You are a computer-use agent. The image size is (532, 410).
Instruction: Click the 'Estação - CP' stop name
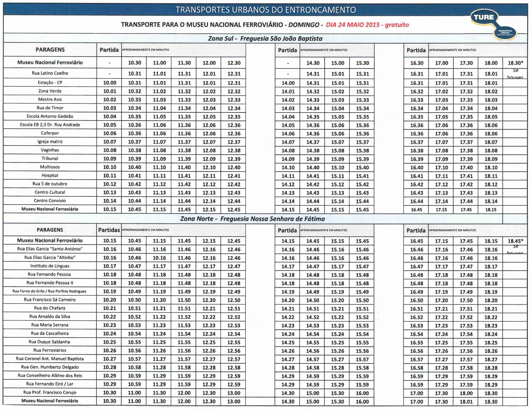[x=50, y=82]
